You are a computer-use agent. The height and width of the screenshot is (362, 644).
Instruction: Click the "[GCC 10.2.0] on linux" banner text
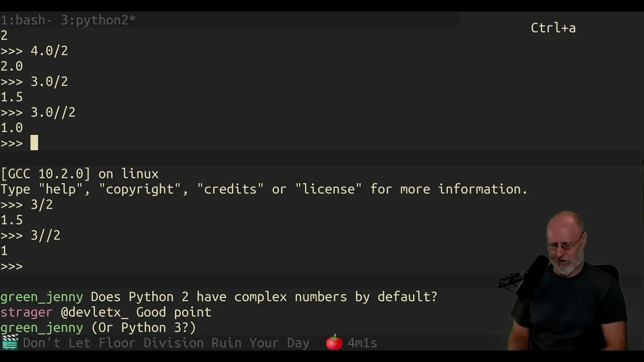79,174
